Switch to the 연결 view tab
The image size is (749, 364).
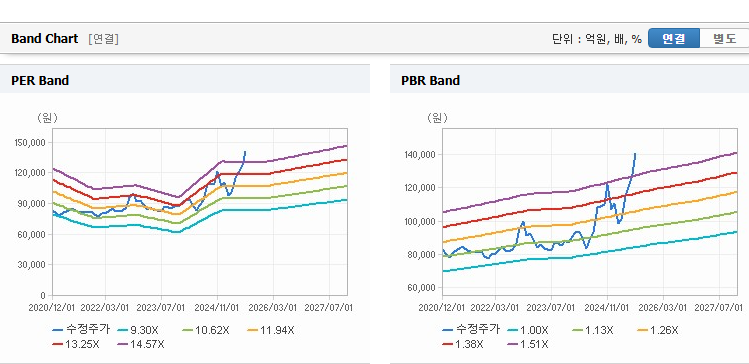pos(674,39)
